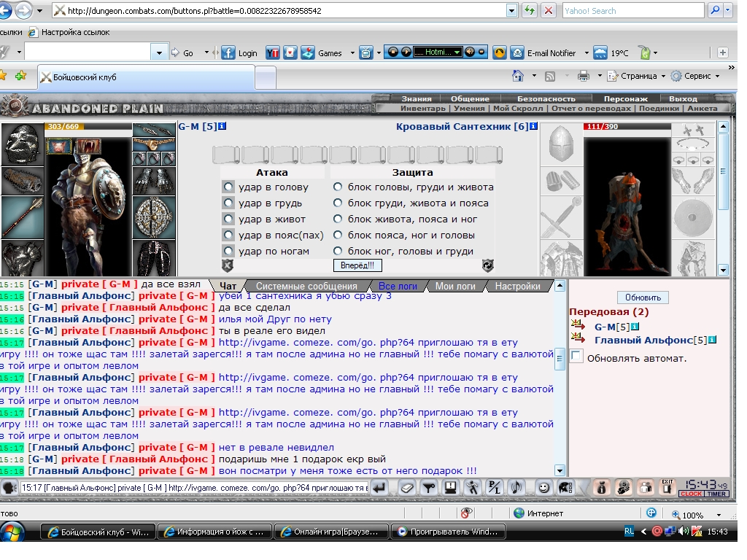Click the Facebook Login toolbar icon
747x560 pixels.
228,52
